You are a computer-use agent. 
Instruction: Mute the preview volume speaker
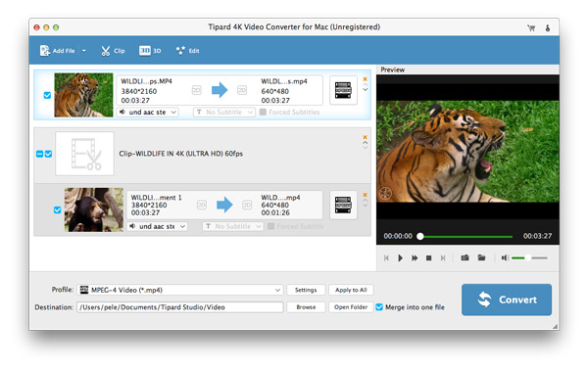pyautogui.click(x=505, y=257)
